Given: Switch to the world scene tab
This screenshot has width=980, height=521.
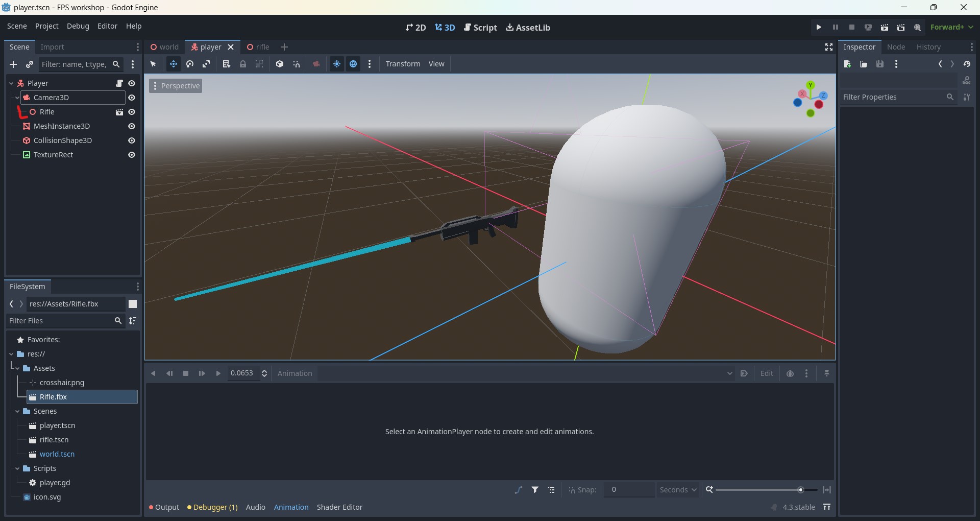Looking at the screenshot, I should (164, 47).
